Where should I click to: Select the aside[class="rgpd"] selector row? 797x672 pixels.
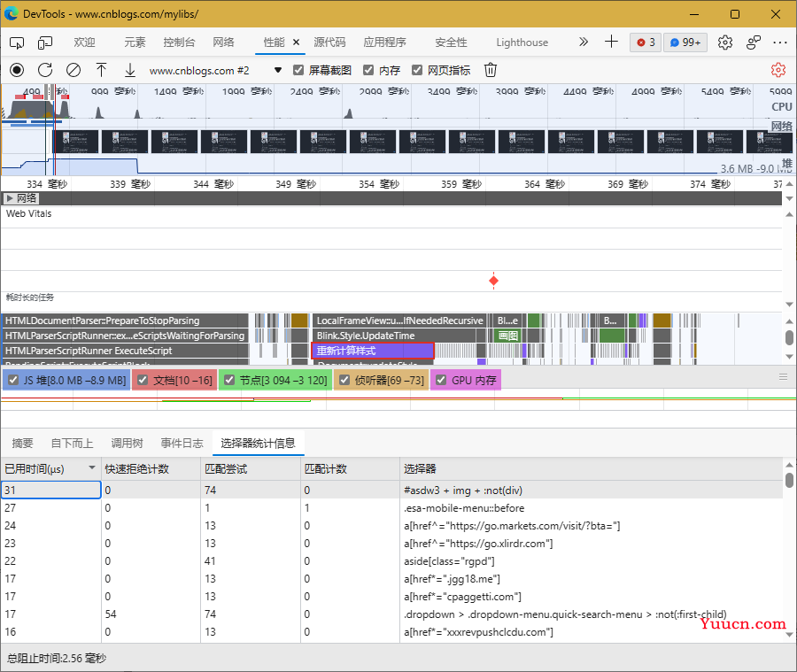coord(391,561)
